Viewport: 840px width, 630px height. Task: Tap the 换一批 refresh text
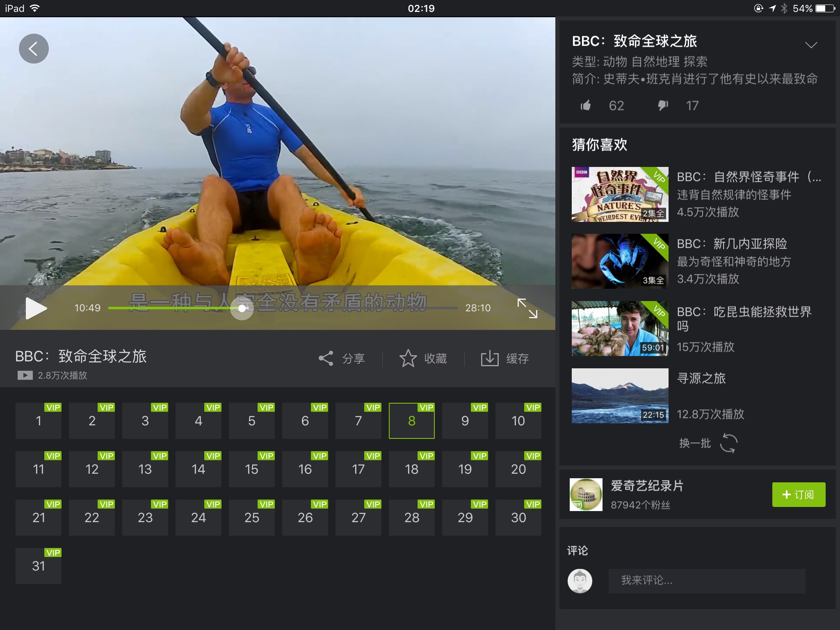click(695, 443)
